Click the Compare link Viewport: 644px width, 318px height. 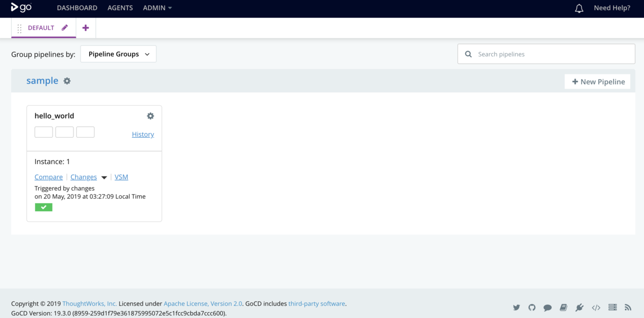coord(48,177)
